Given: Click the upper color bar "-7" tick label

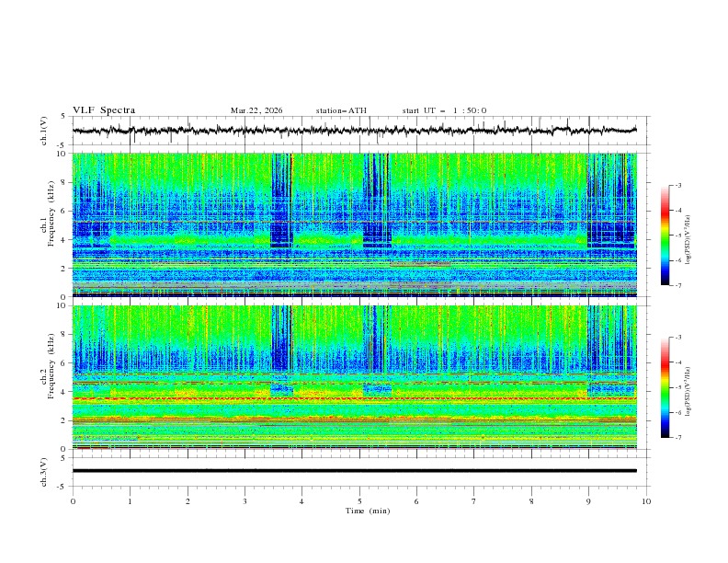Looking at the screenshot, I should point(677,285).
